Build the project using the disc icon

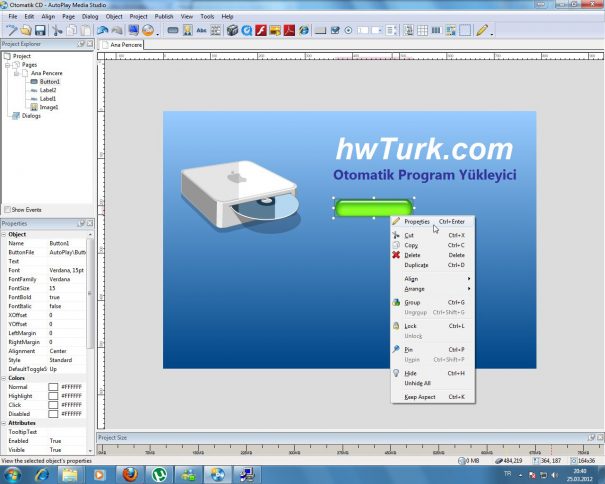tap(148, 30)
